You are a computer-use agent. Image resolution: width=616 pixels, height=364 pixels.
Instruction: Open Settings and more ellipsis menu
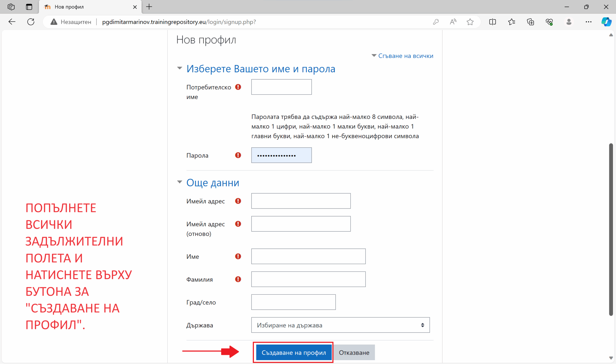[588, 22]
